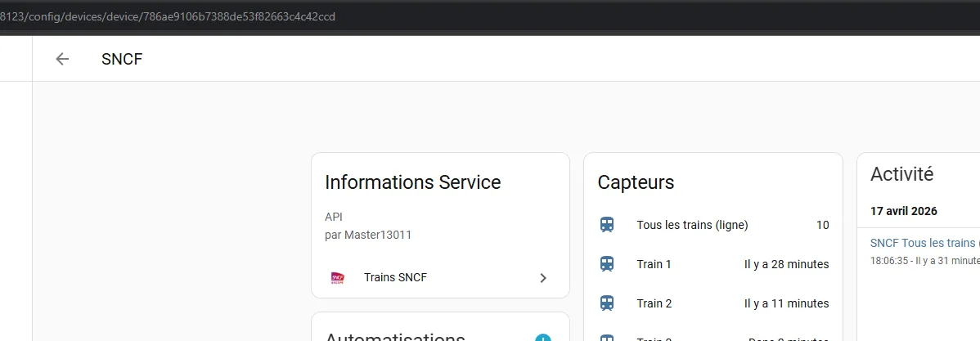Click train icon beside Tous les trains (ligne)
Viewport: 980px width, 341px height.
tap(607, 225)
